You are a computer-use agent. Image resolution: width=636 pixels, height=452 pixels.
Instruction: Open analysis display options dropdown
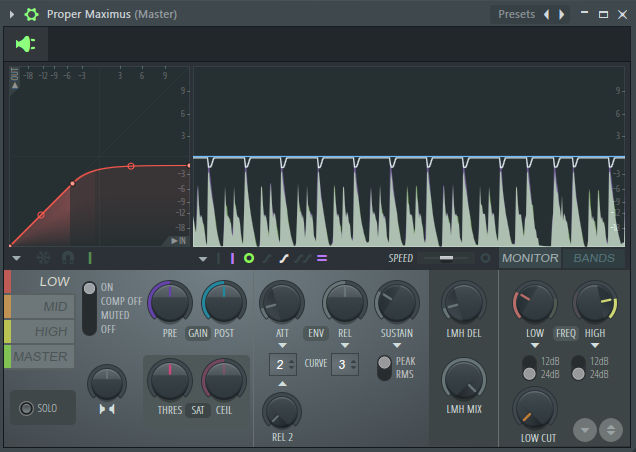(203, 259)
